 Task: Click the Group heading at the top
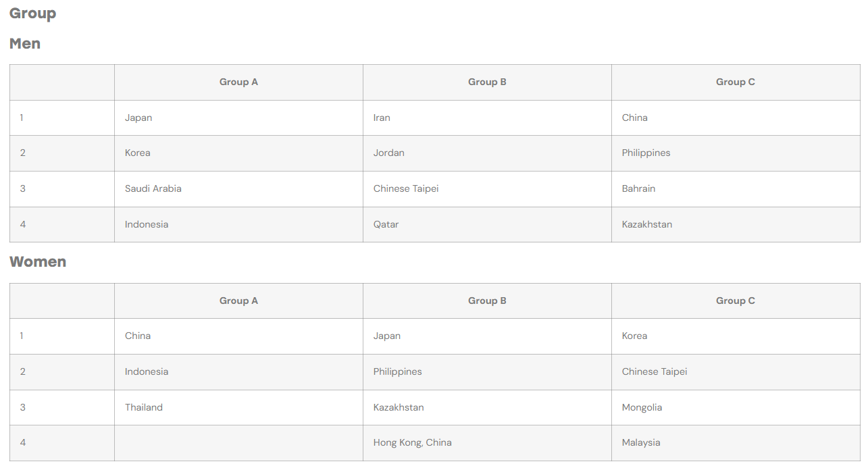(x=32, y=14)
